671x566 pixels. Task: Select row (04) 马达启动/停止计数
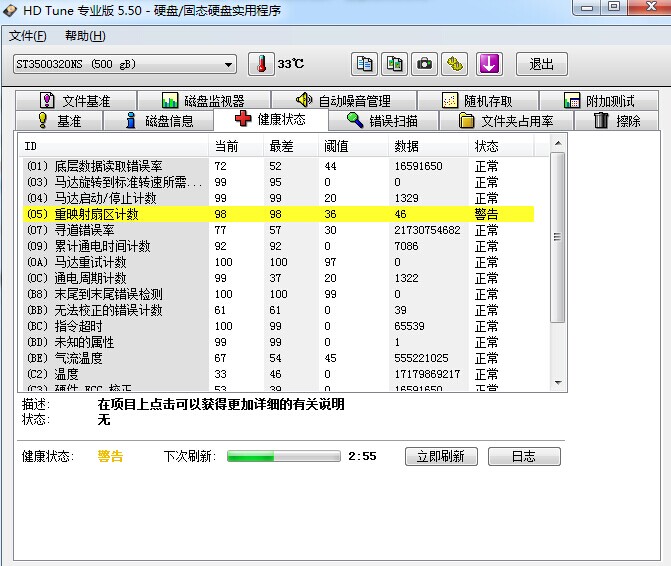[x=278, y=198]
